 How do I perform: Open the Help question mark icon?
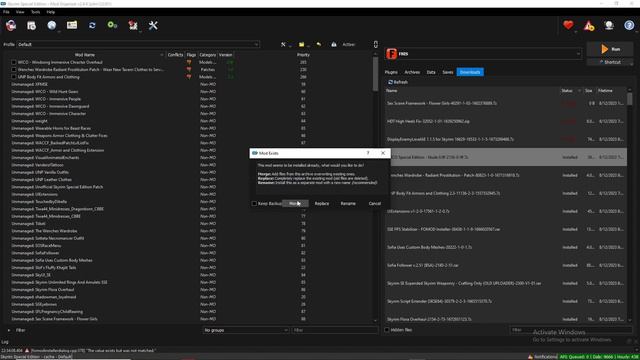(629, 26)
